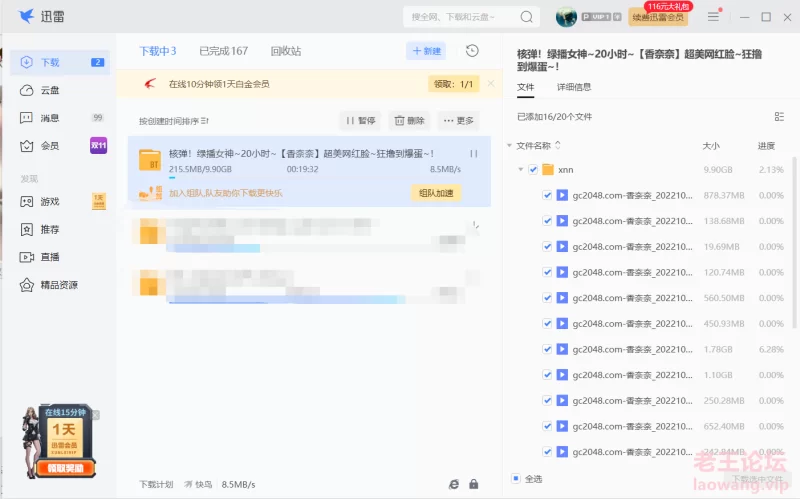Open the 按创建时间排序 sort dropdown
Screen dimensions: 800x499
(x=174, y=121)
